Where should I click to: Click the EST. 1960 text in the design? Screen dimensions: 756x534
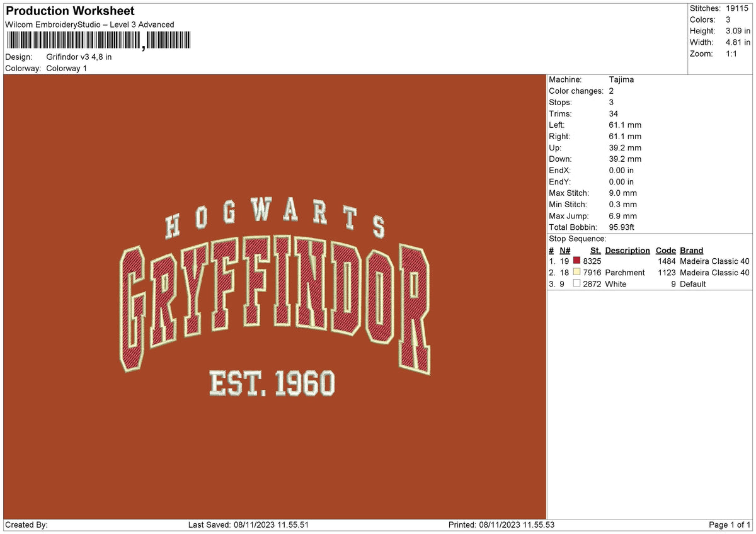(x=272, y=383)
